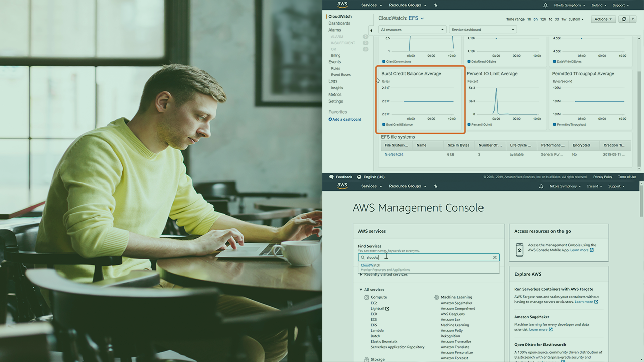Click the AWS Console Mobile App icon

coord(520,249)
